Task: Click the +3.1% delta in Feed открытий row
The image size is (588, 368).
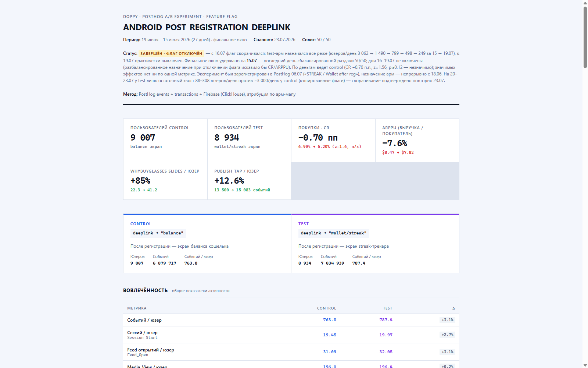Action: (447, 352)
